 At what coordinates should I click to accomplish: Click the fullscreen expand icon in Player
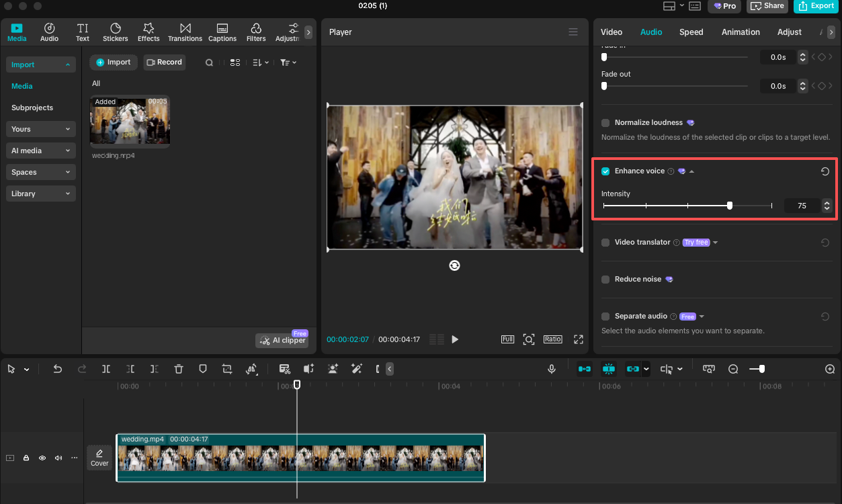(579, 339)
